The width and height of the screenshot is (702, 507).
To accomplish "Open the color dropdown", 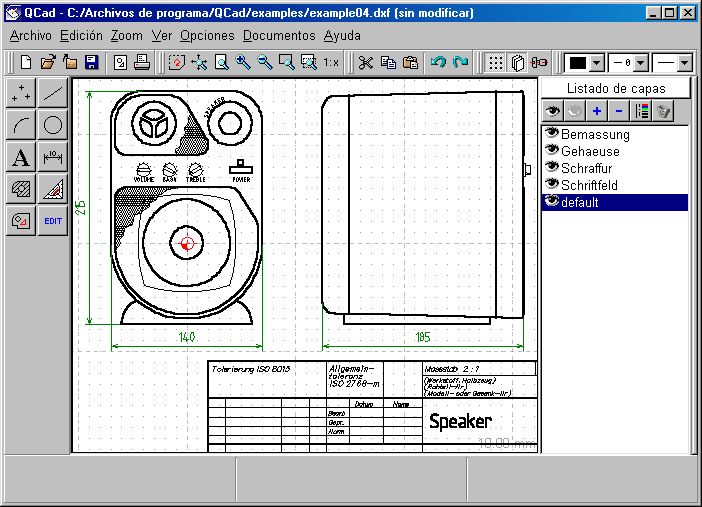I will (597, 62).
